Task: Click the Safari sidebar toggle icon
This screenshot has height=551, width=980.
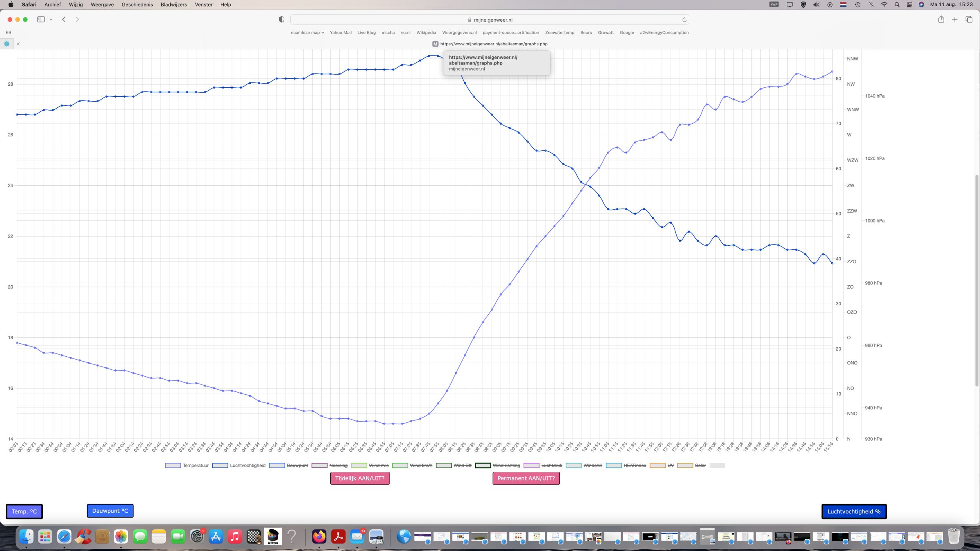Action: pos(41,19)
